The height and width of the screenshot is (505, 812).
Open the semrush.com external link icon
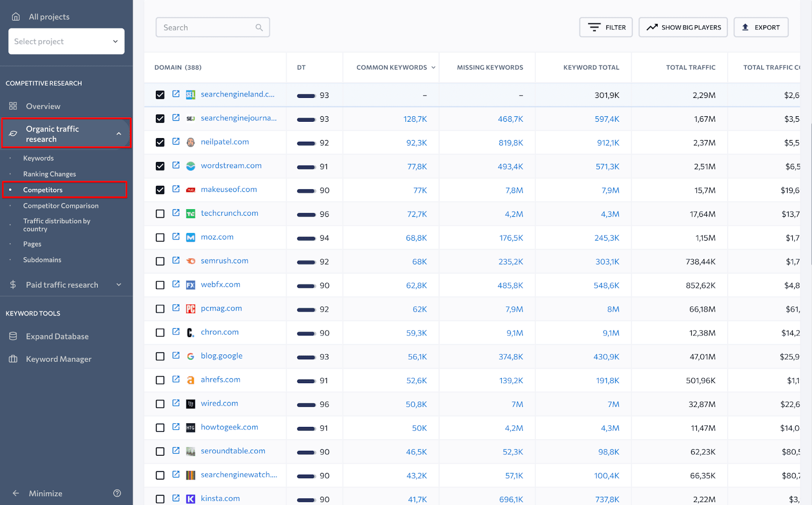[x=176, y=261]
